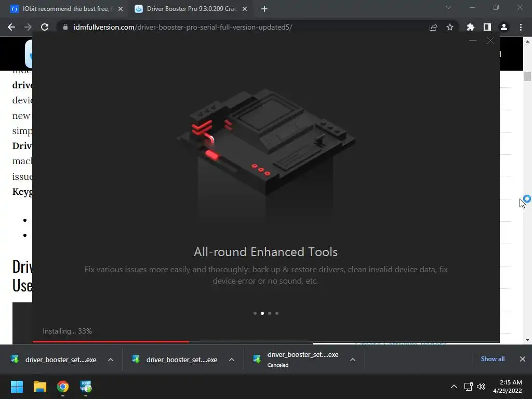Click Chrome icon in taskbar
532x399 pixels.
point(63,387)
